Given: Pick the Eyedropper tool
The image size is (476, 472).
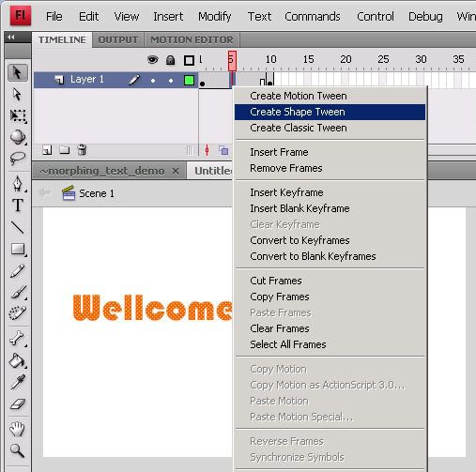Looking at the screenshot, I should pos(18,382).
